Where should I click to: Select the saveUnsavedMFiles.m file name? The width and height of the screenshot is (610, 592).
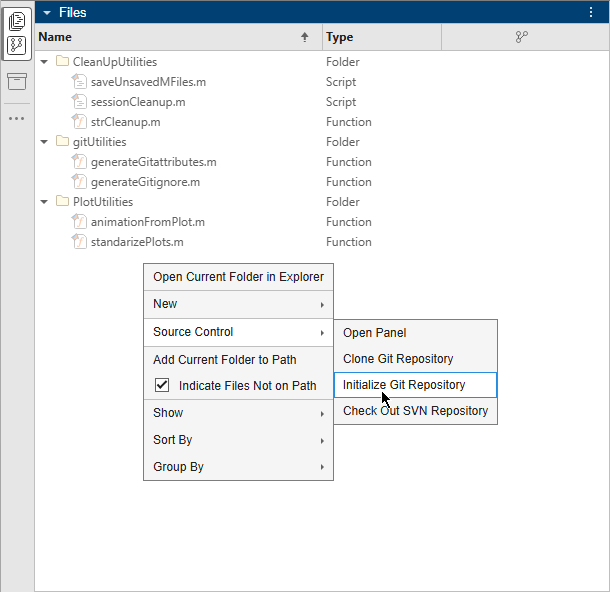(x=148, y=82)
